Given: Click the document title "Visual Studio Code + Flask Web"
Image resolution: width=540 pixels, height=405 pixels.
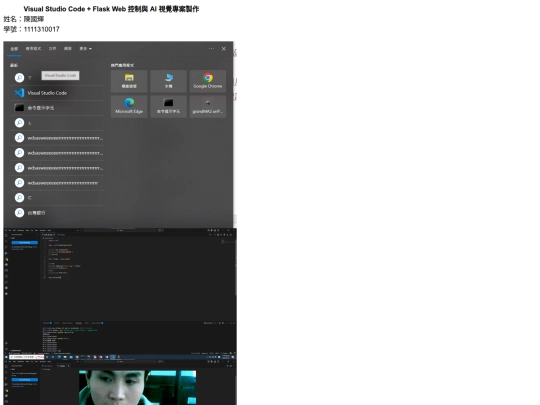Looking at the screenshot, I should [75, 9].
